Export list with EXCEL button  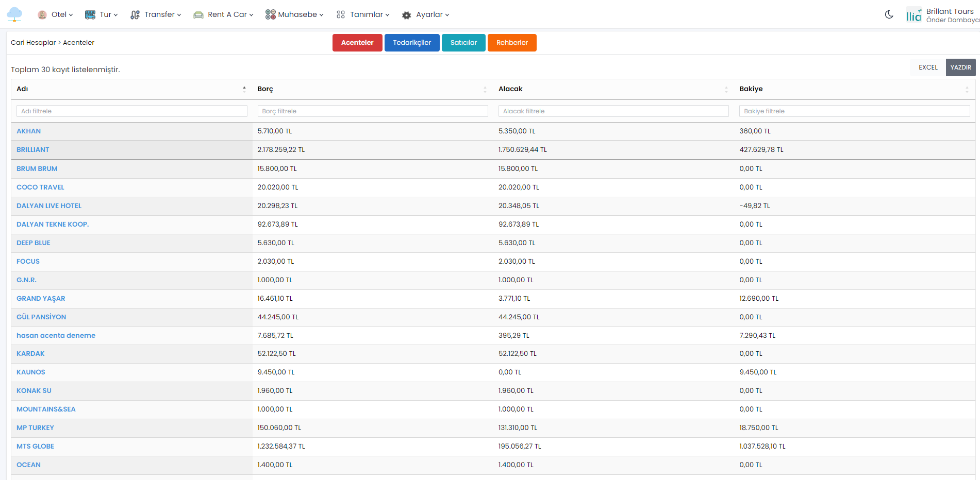927,67
